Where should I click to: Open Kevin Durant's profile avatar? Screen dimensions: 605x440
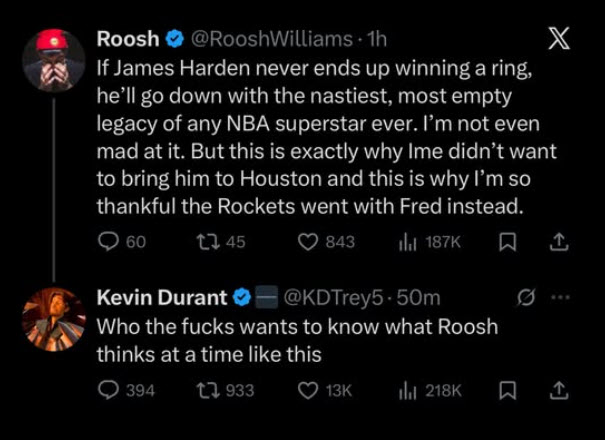pos(54,318)
